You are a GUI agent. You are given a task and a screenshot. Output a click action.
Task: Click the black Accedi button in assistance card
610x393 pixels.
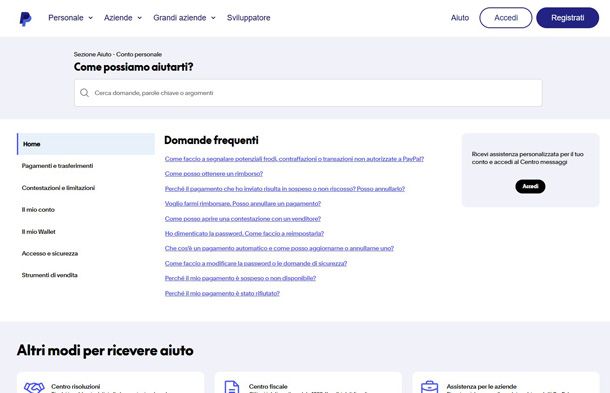tap(530, 186)
